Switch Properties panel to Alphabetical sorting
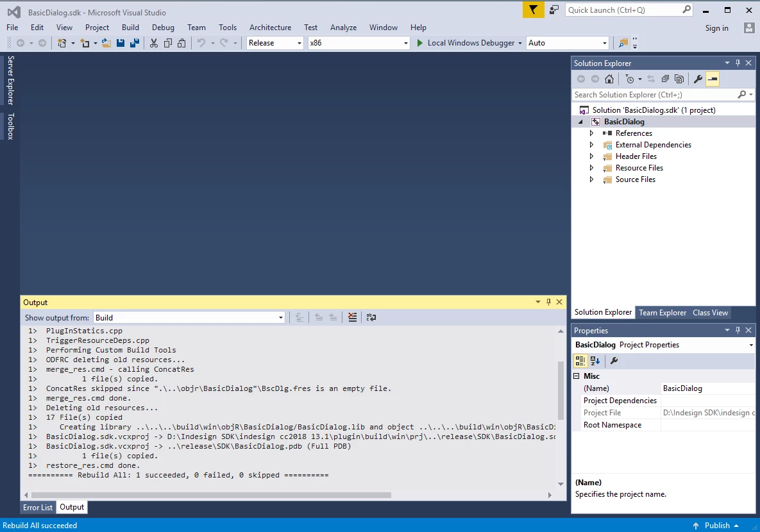The image size is (760, 532). click(595, 360)
